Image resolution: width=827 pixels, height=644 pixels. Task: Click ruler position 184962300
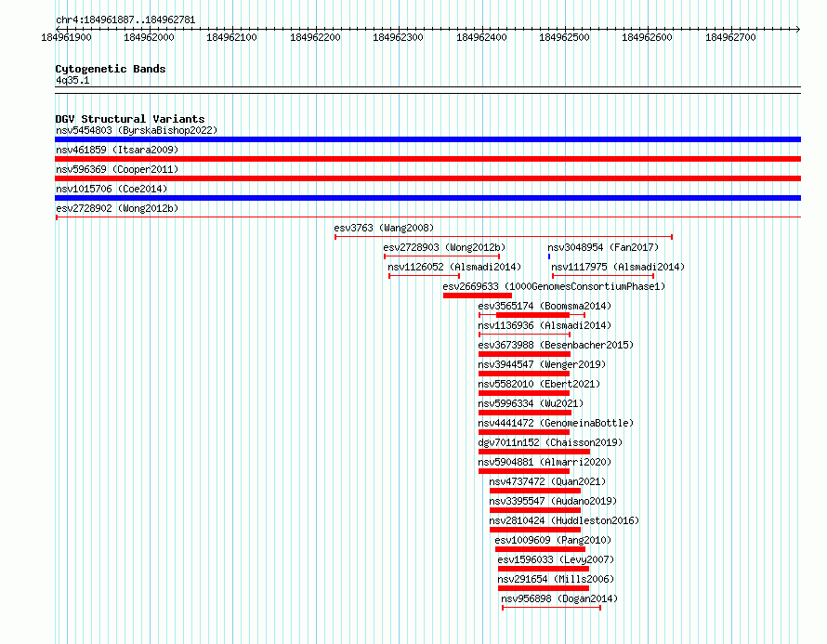pyautogui.click(x=399, y=37)
